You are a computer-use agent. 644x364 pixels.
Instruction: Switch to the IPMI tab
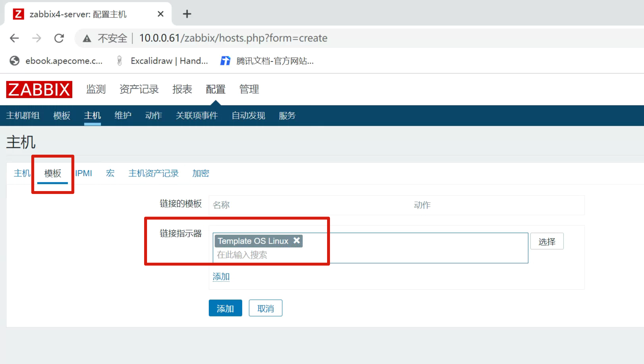[x=83, y=173]
